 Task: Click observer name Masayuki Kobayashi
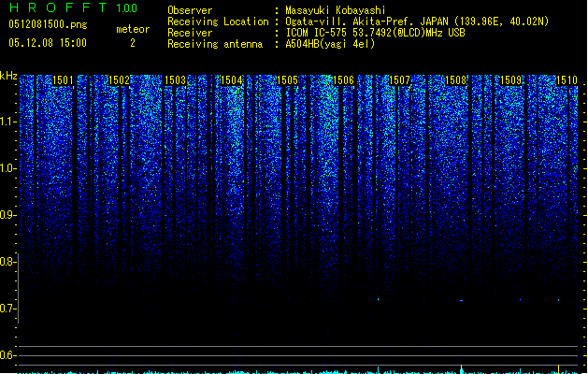coord(336,10)
